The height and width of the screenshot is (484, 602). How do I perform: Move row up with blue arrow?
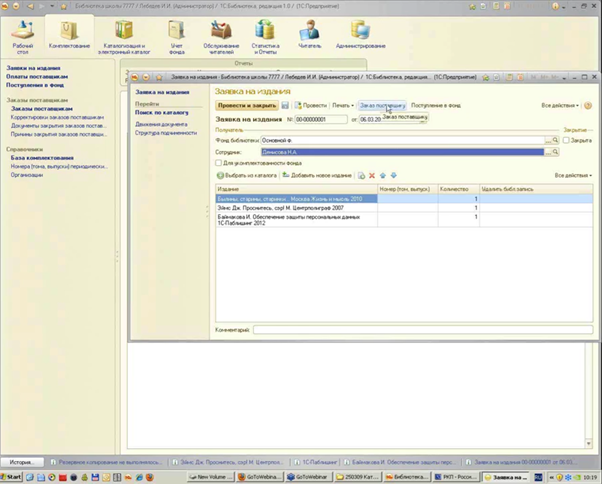pos(383,175)
